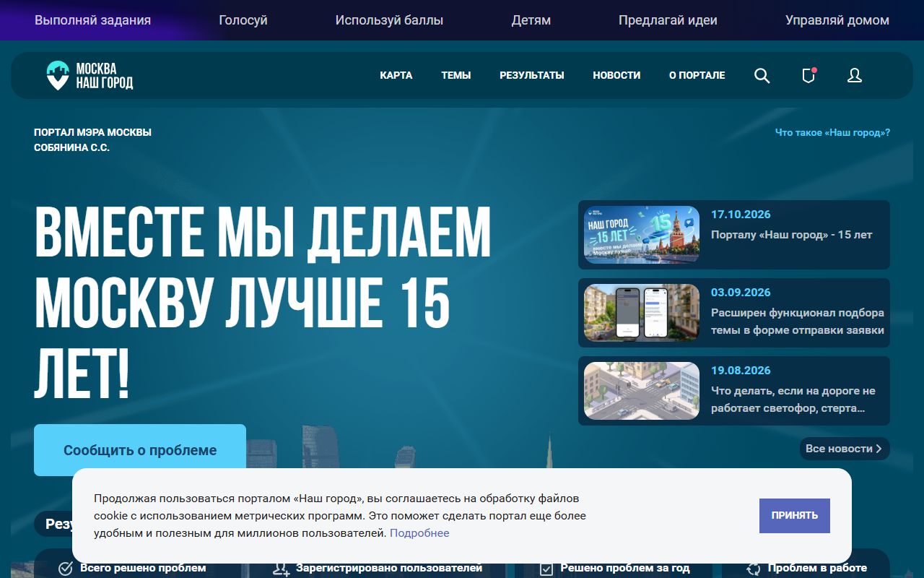The image size is (924, 578).
Task: Open the phone screens news thumbnail
Action: pyautogui.click(x=642, y=313)
